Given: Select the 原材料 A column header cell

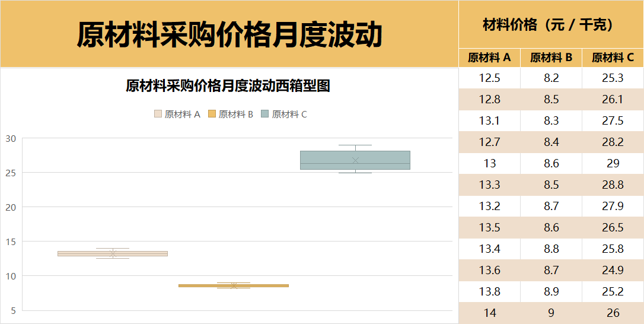Looking at the screenshot, I should point(490,58).
